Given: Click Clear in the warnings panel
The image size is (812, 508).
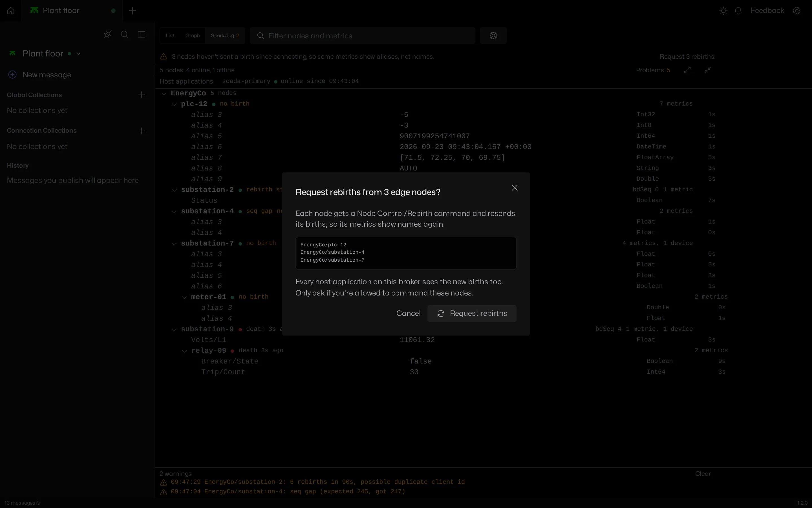Looking at the screenshot, I should pyautogui.click(x=703, y=474).
